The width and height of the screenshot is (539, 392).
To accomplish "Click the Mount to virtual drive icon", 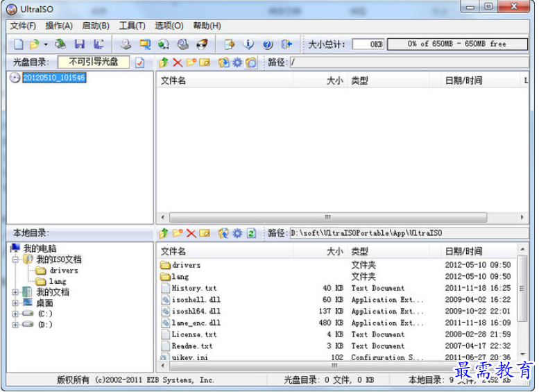I will tap(164, 44).
